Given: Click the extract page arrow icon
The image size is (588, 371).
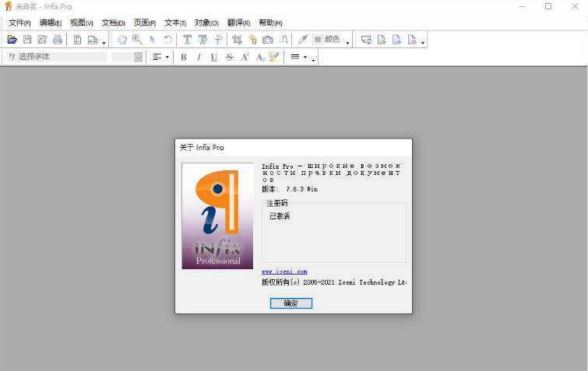Looking at the screenshot, I should click(x=396, y=40).
